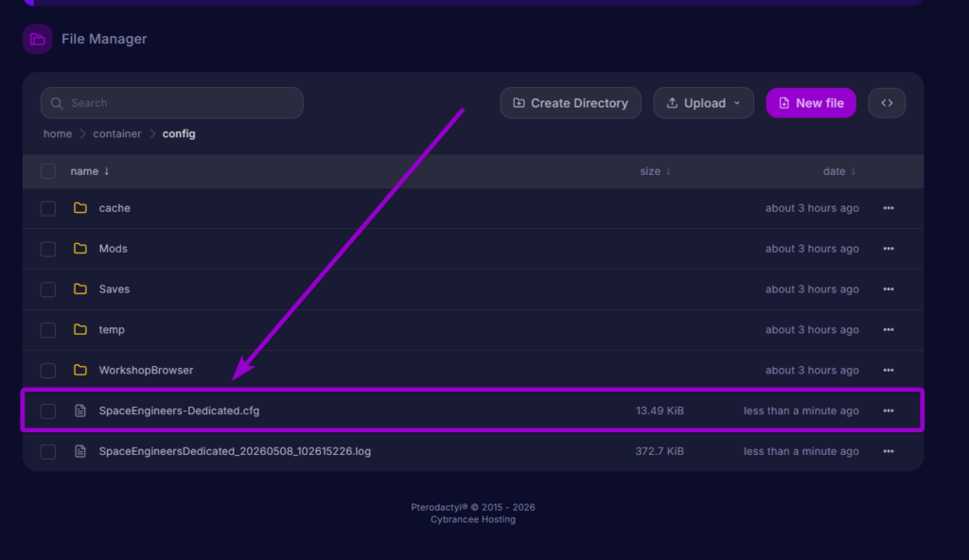Click the Pterodactyl copyright footer link
The height and width of the screenshot is (560, 969).
click(473, 507)
